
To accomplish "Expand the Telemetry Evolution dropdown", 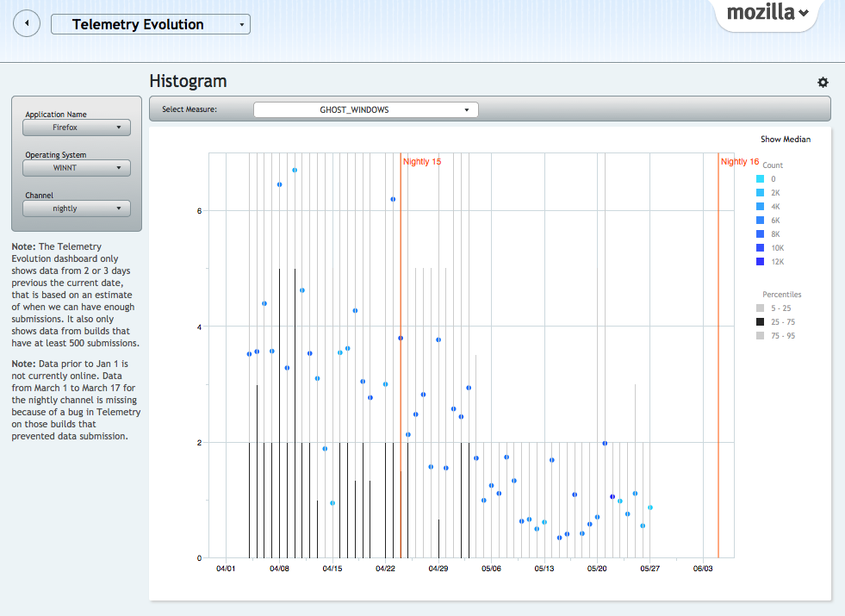I will pyautogui.click(x=151, y=24).
